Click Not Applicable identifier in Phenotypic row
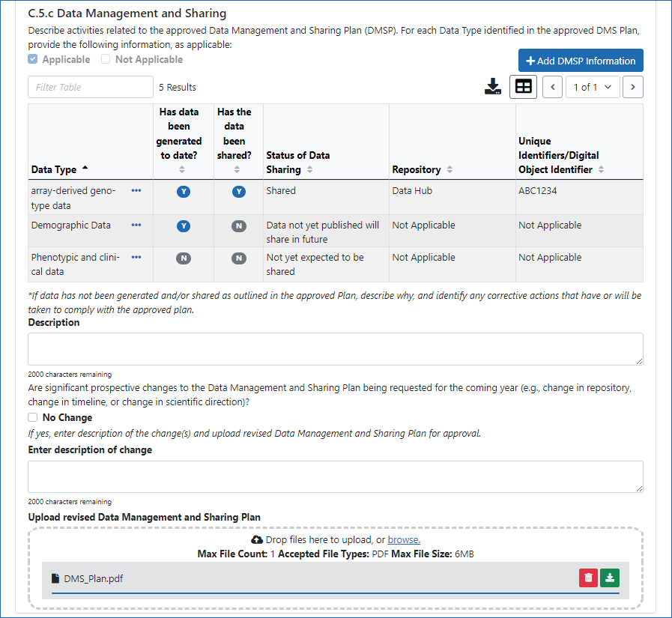Viewport: 672px width, 618px height. [550, 257]
